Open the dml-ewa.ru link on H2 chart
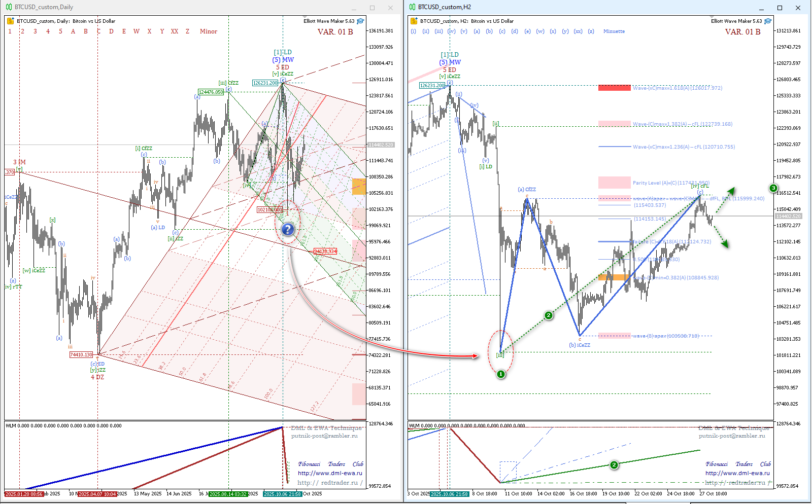812x504 pixels. [737, 473]
